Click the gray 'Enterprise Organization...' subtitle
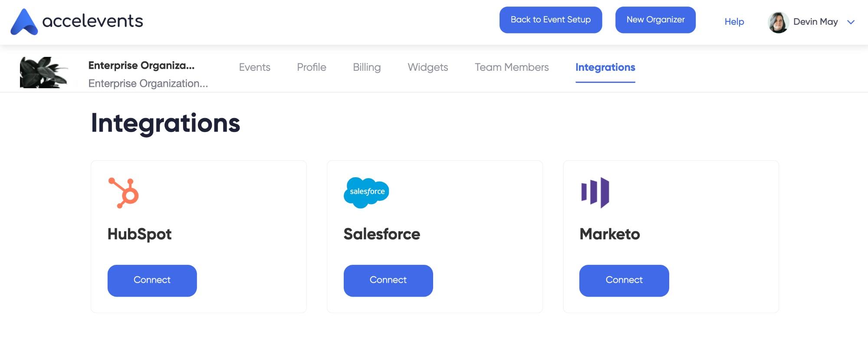 [x=148, y=83]
